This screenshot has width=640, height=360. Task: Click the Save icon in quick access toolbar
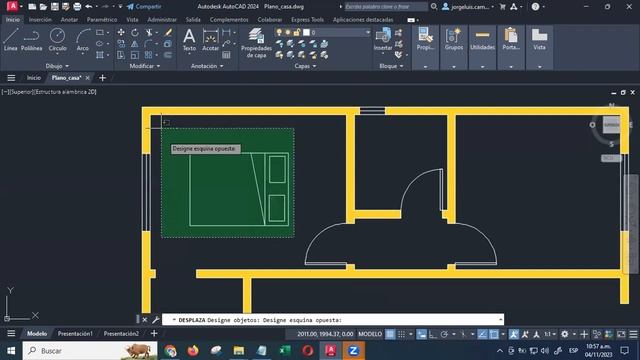54,7
